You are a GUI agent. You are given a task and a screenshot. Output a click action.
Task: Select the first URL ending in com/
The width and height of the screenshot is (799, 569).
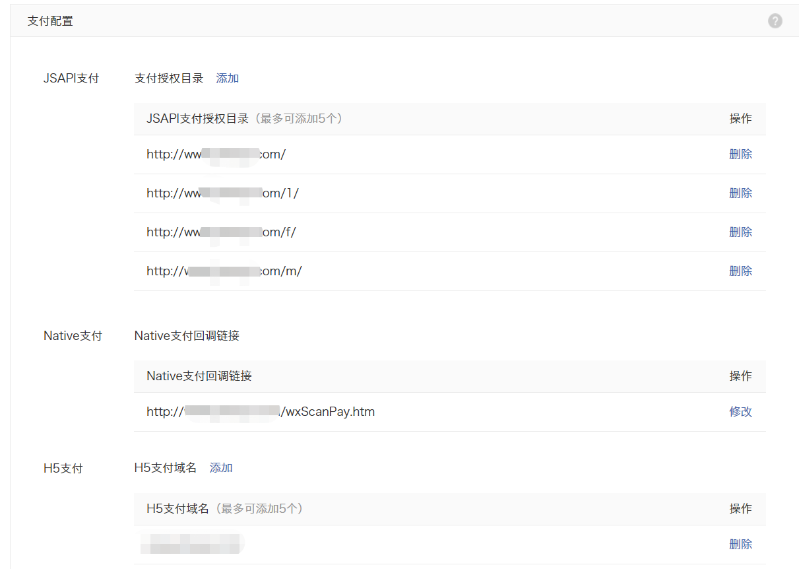(216, 154)
